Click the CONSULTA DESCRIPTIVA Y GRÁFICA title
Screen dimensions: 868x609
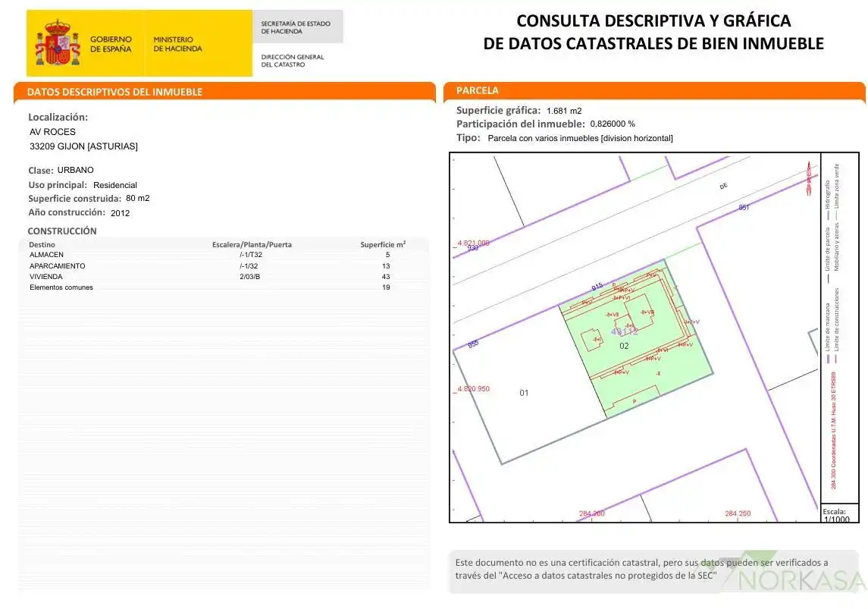pyautogui.click(x=653, y=20)
